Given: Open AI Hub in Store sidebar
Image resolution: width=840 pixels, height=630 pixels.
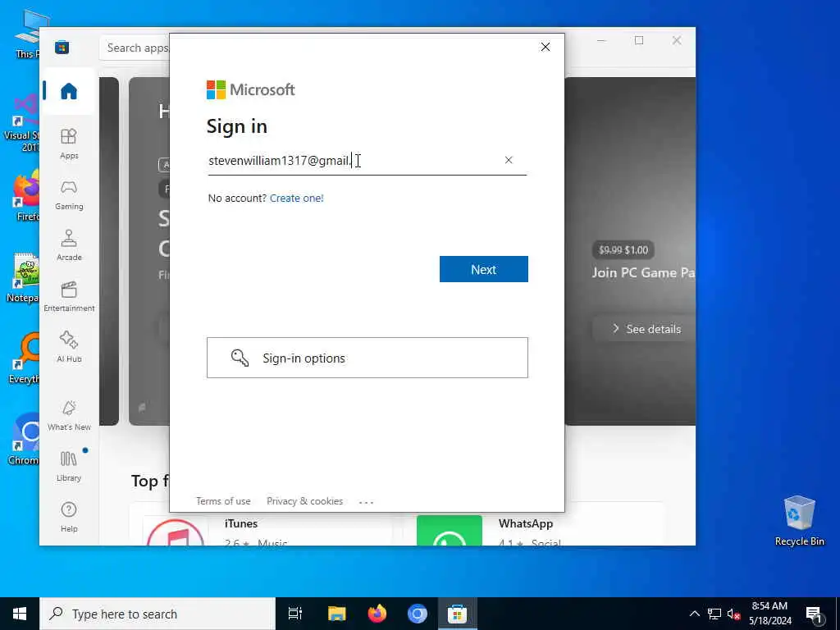Looking at the screenshot, I should tap(69, 347).
